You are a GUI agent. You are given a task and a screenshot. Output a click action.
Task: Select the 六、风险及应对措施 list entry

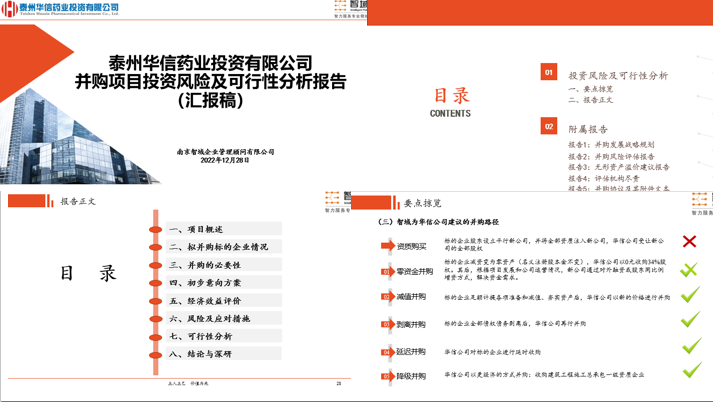[x=224, y=318]
